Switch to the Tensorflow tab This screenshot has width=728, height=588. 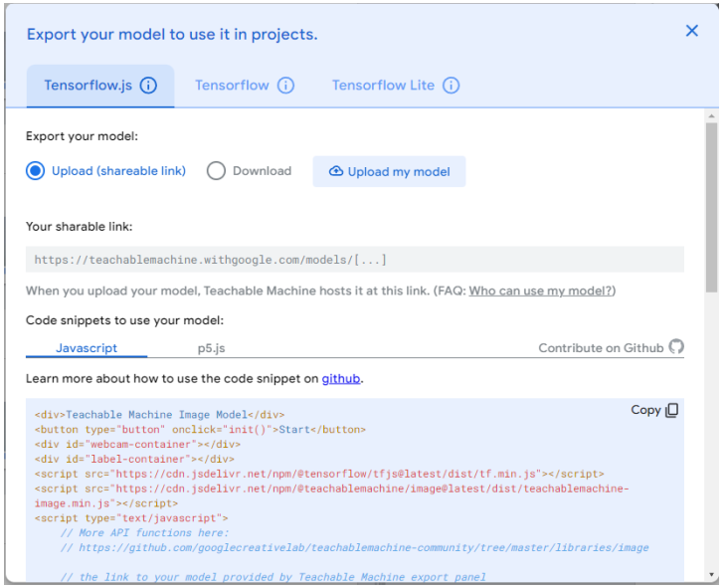pyautogui.click(x=232, y=86)
